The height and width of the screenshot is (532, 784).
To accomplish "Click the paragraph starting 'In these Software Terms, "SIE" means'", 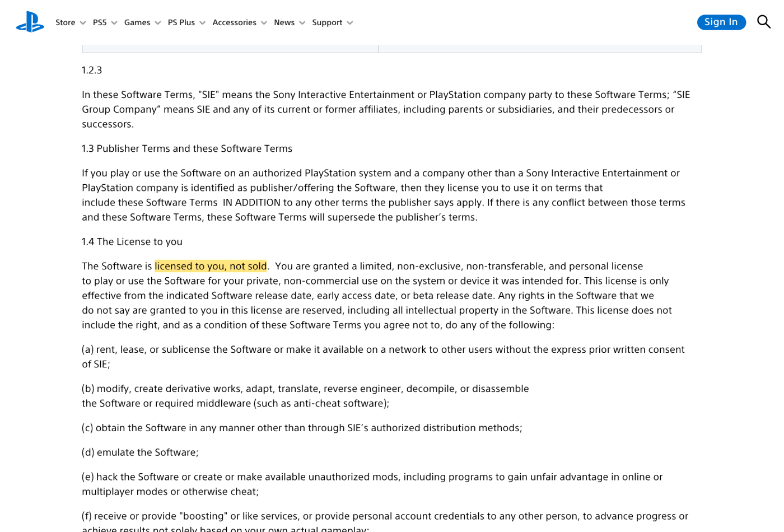I will 386,109.
